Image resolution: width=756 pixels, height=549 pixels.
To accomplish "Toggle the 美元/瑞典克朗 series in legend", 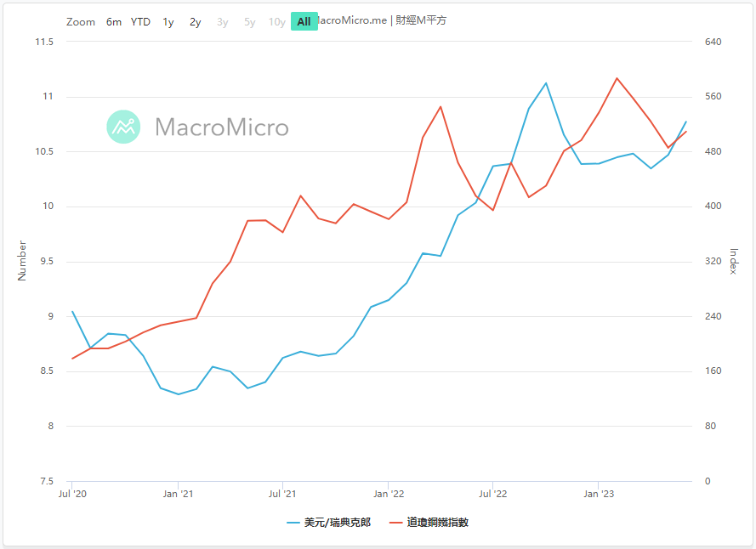I will point(338,523).
